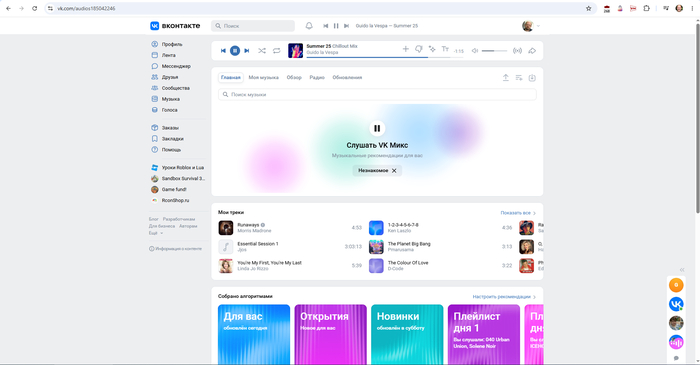The image size is (700, 365).
Task: Remove the Незнакомое mix filter
Action: point(394,170)
